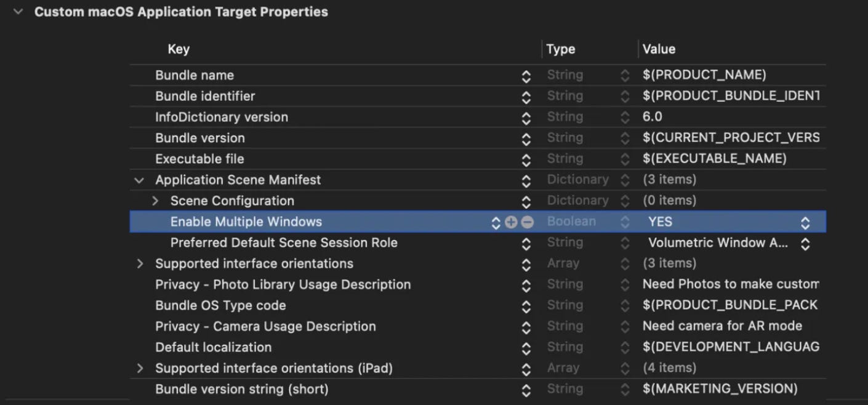Screen dimensions: 868x405
Task: Open Volumetric Window value dropdown
Action: 805,243
